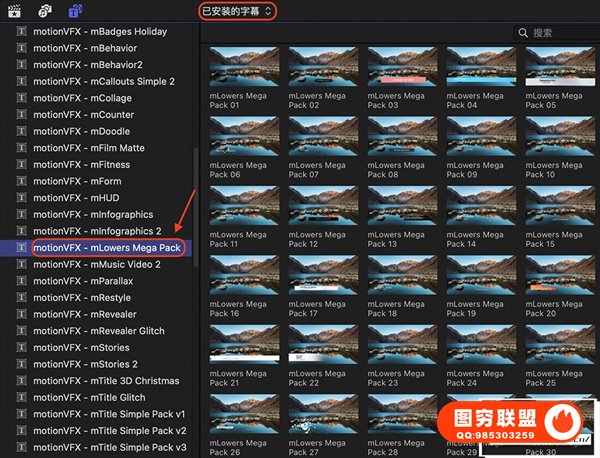Open motionVFX - mRevealer Glitch category
600x458 pixels.
tap(98, 331)
